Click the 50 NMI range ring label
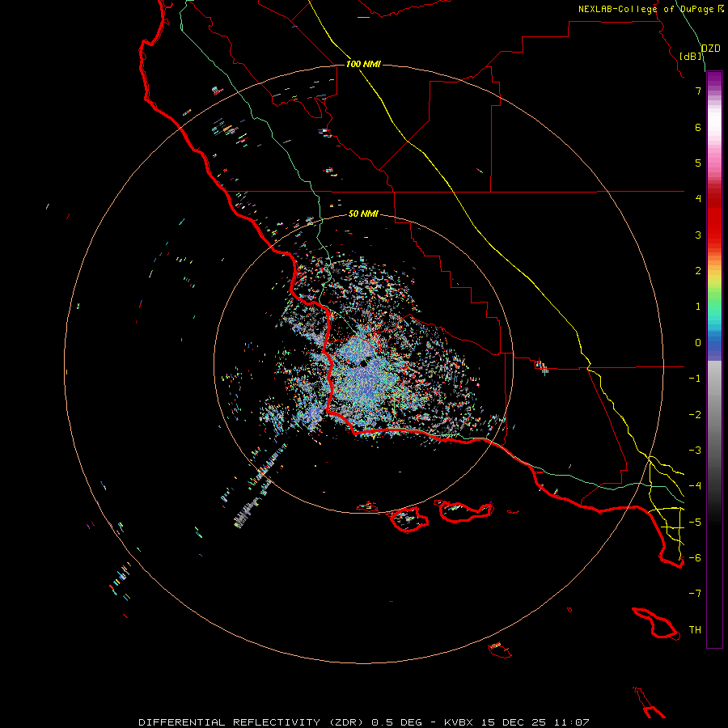 [363, 214]
